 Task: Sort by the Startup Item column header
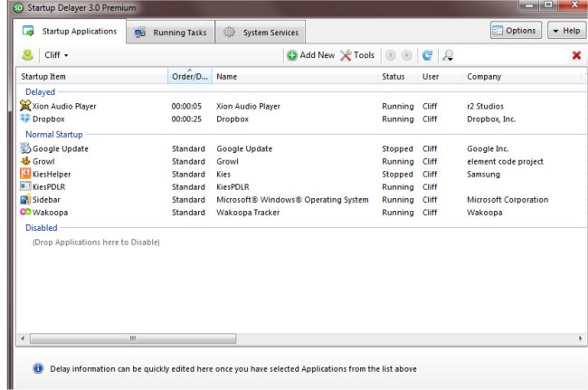92,77
